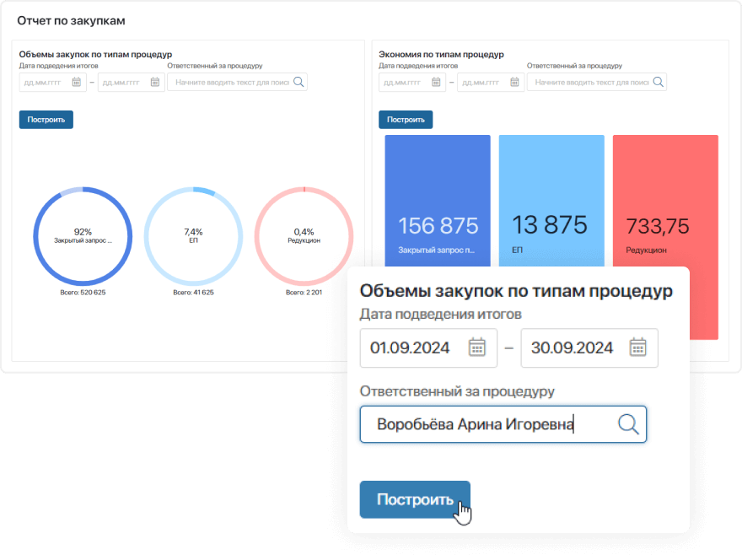
Task: Click large popup title Объемы закупок по типам процедур
Action: pos(516,291)
